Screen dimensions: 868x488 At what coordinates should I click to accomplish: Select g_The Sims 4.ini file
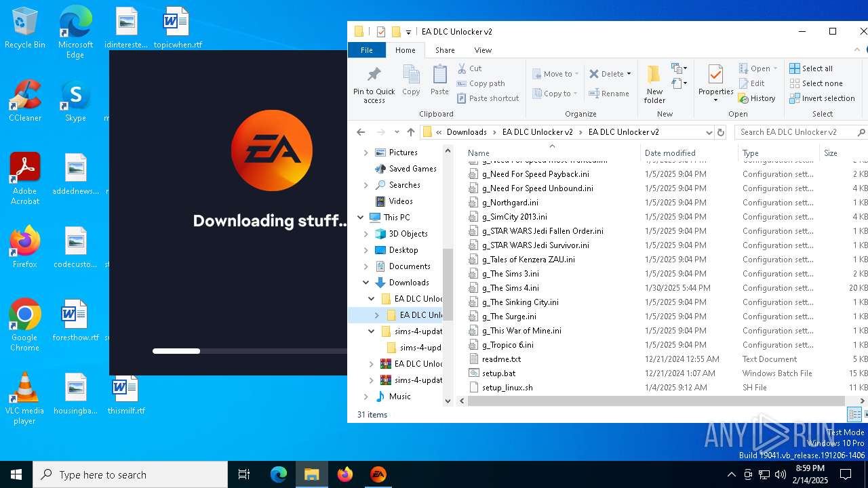[511, 288]
